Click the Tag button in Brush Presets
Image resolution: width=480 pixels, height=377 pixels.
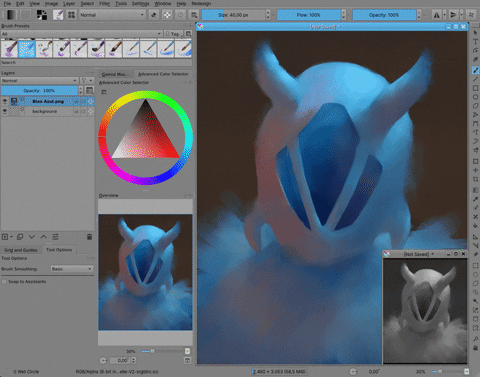[173, 34]
